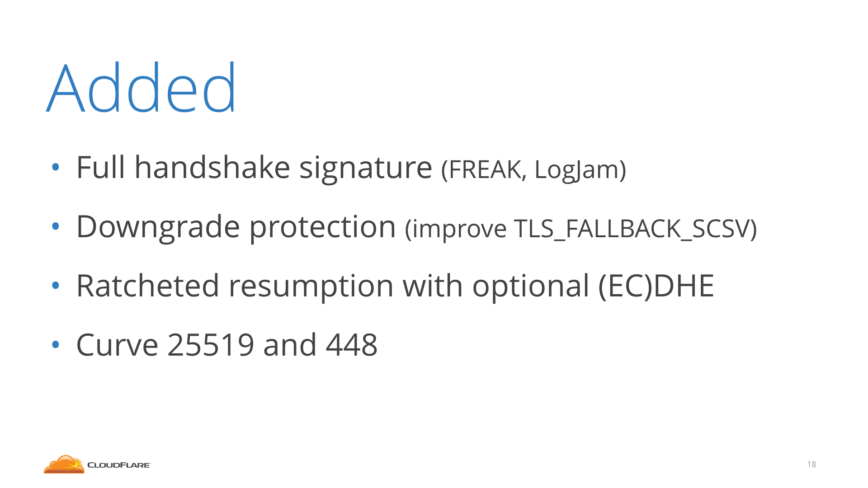The image size is (868, 488).
Task: Select "Curve 25519 and 448" line
Action: click(226, 345)
